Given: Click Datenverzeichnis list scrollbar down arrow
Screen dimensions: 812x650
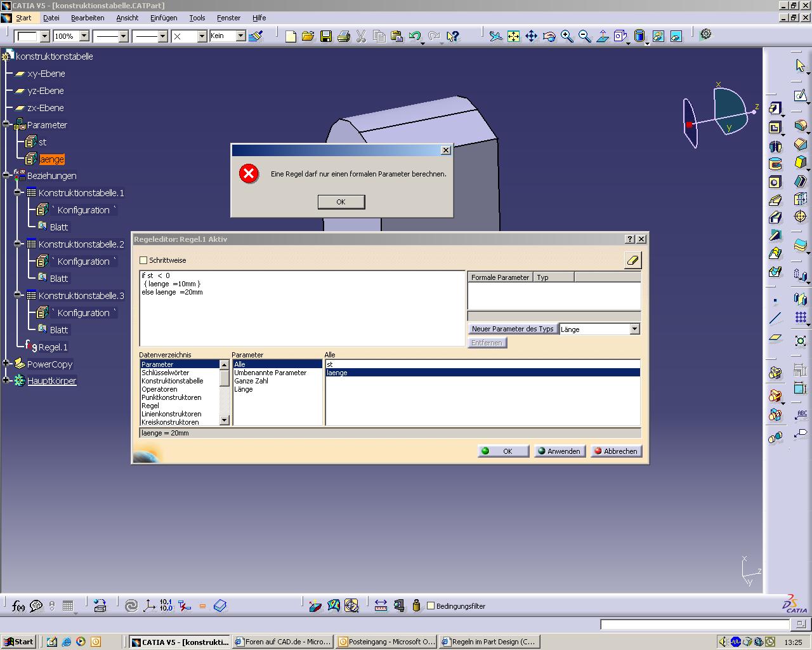Looking at the screenshot, I should (x=224, y=420).
